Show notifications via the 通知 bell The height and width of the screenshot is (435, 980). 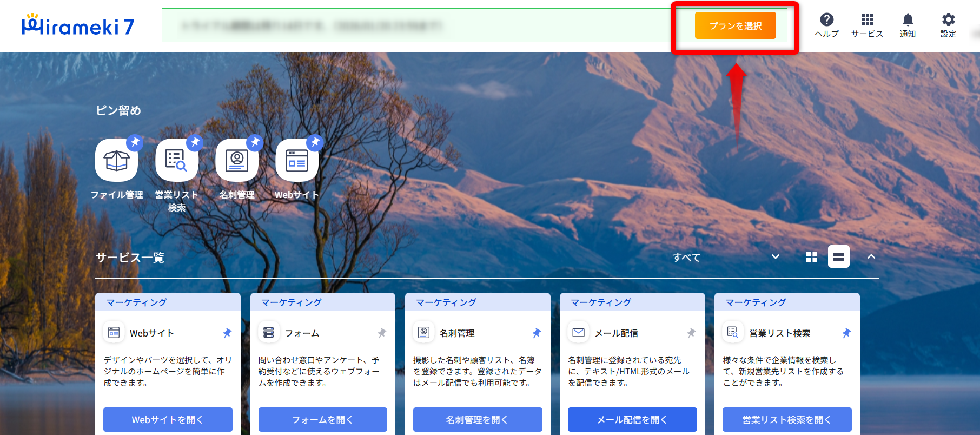pos(908,25)
